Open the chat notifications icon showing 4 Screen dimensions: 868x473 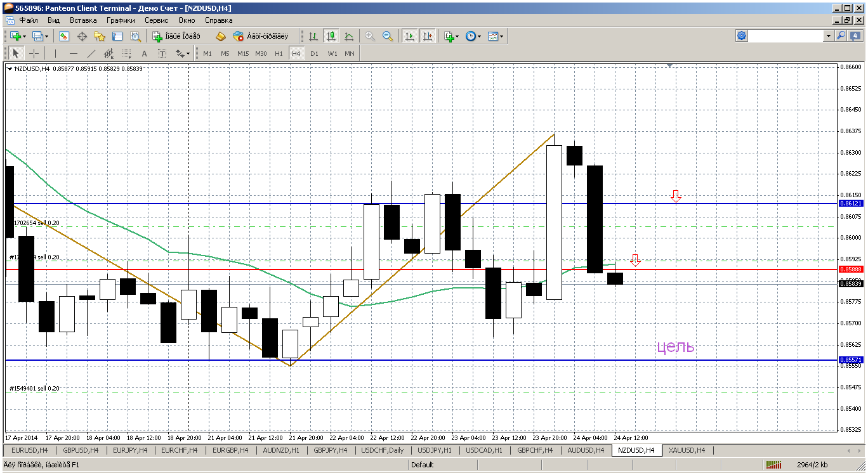854,36
